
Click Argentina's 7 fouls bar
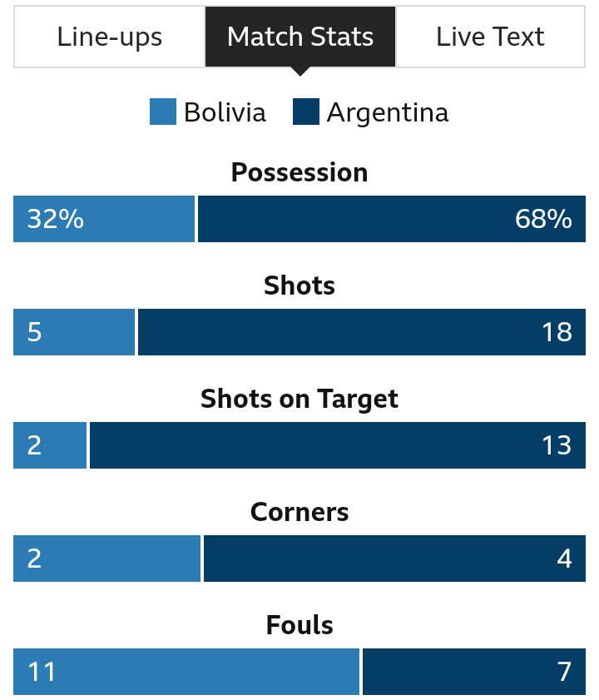pos(474,672)
